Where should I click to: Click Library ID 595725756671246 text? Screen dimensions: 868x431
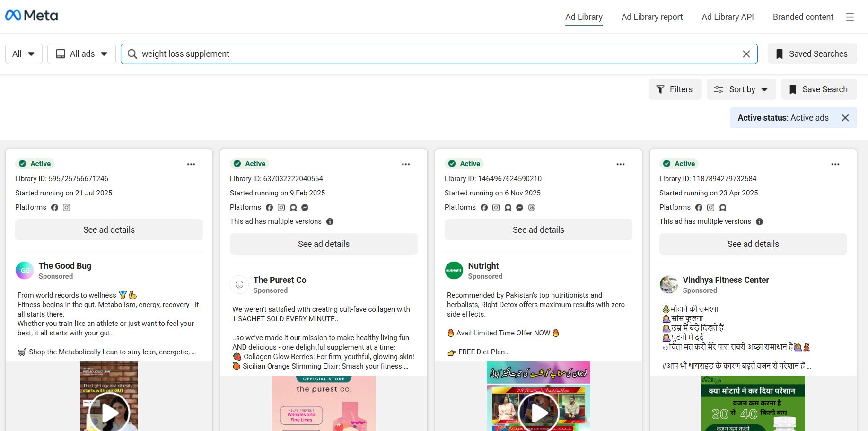[61, 179]
